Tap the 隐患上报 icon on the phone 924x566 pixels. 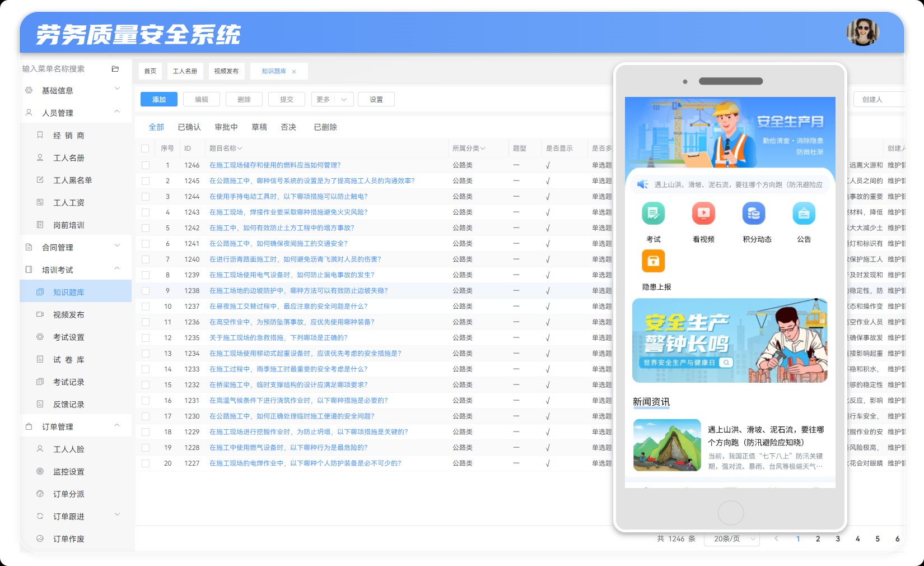click(x=653, y=261)
